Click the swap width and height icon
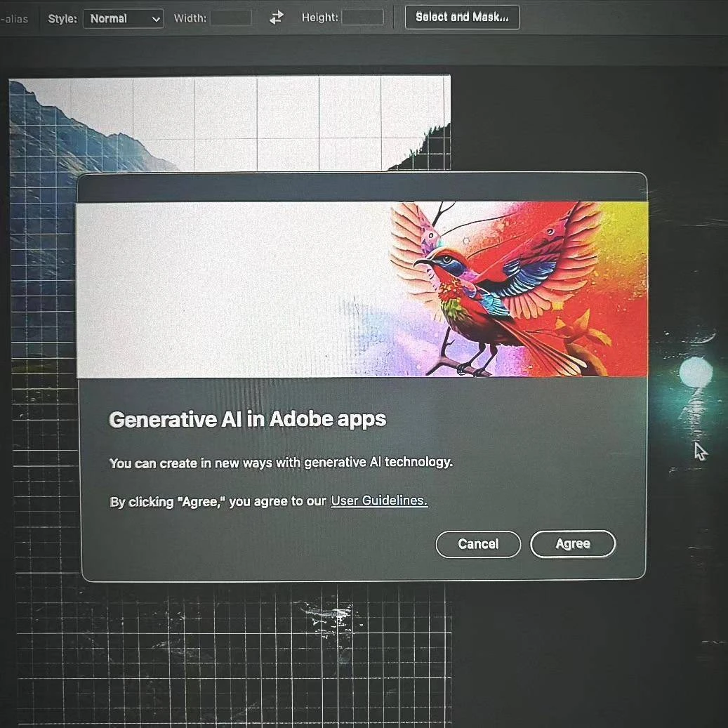728x728 pixels. pyautogui.click(x=277, y=18)
